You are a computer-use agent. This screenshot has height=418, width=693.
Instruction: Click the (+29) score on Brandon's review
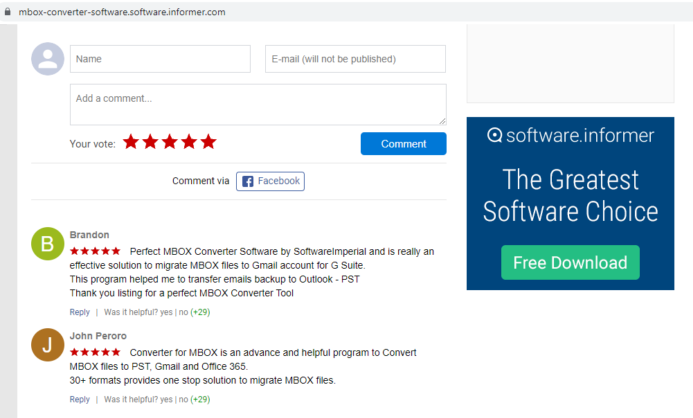200,312
